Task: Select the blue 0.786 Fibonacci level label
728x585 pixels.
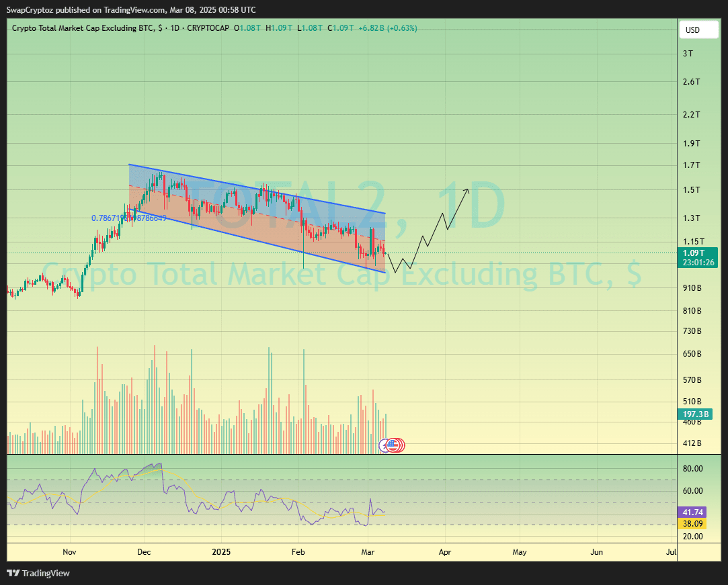Action: pyautogui.click(x=128, y=218)
